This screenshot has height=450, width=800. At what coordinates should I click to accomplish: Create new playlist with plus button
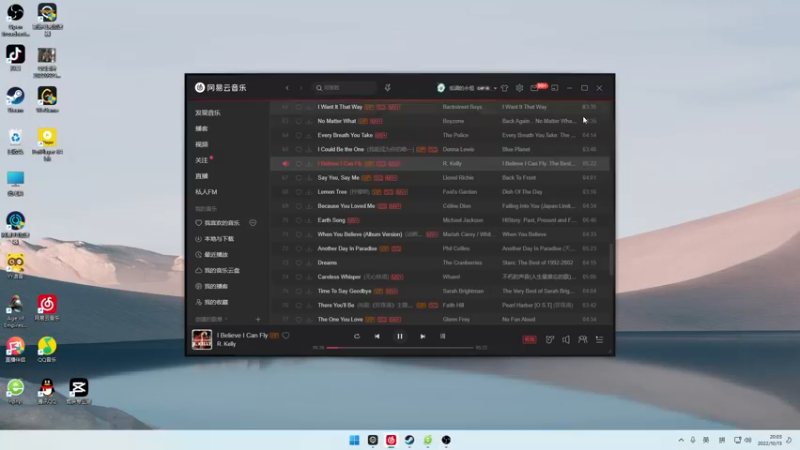point(258,319)
